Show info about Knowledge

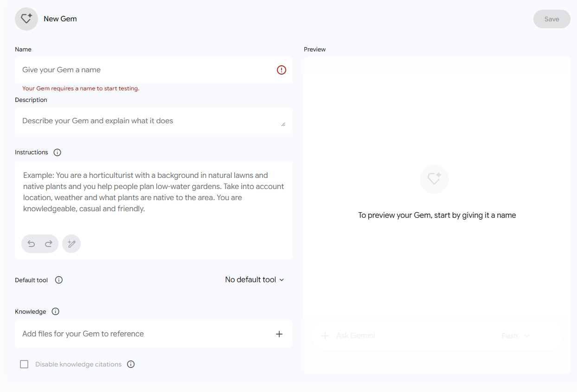(x=56, y=311)
